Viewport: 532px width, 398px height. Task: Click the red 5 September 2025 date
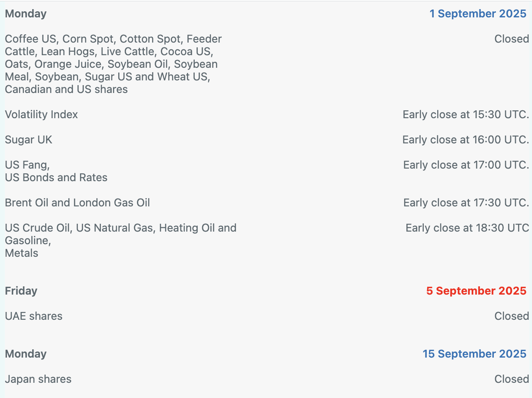tap(476, 291)
